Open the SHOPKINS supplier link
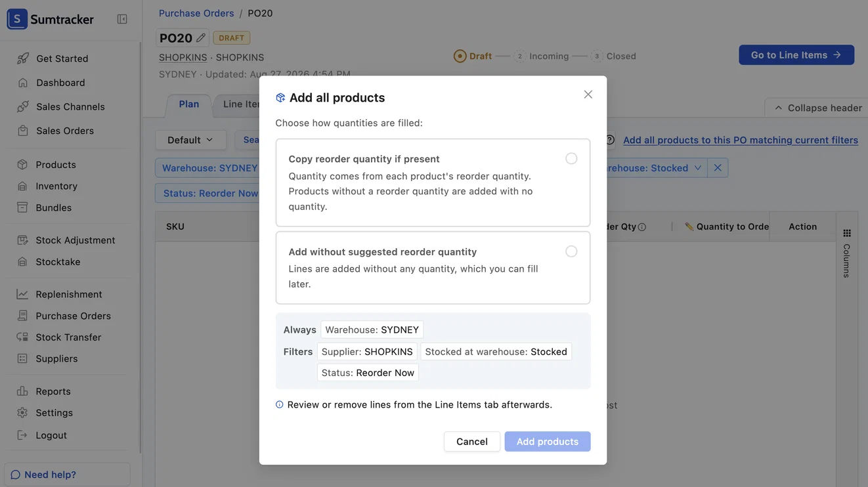 coord(183,58)
